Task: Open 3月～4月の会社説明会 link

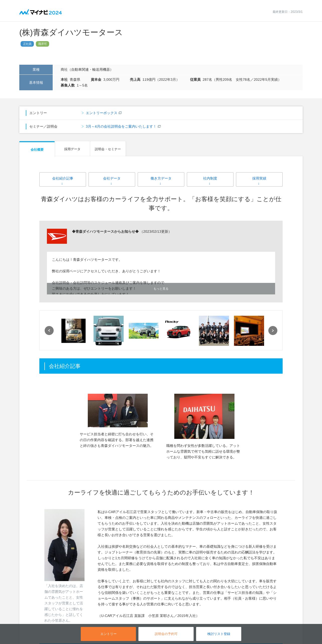Action: tap(121, 126)
